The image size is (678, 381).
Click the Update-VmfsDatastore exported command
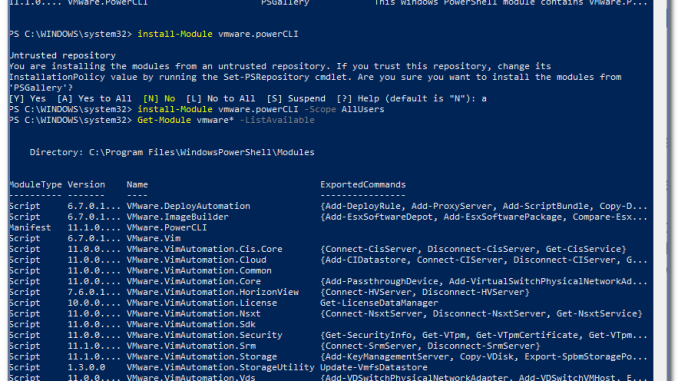click(374, 368)
